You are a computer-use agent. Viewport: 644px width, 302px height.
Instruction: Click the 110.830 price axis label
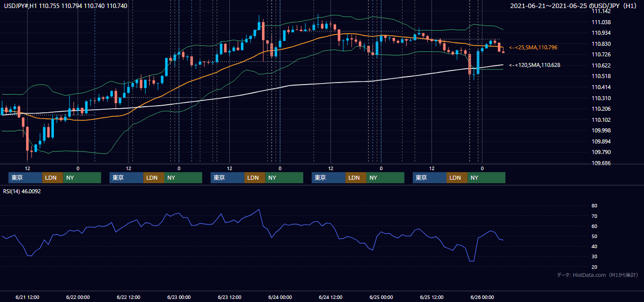[601, 44]
